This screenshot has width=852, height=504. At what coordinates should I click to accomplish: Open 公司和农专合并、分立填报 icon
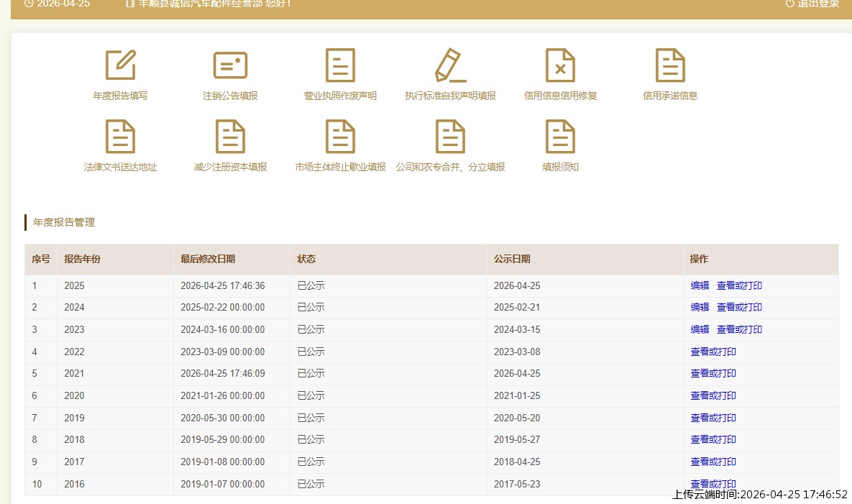click(450, 137)
